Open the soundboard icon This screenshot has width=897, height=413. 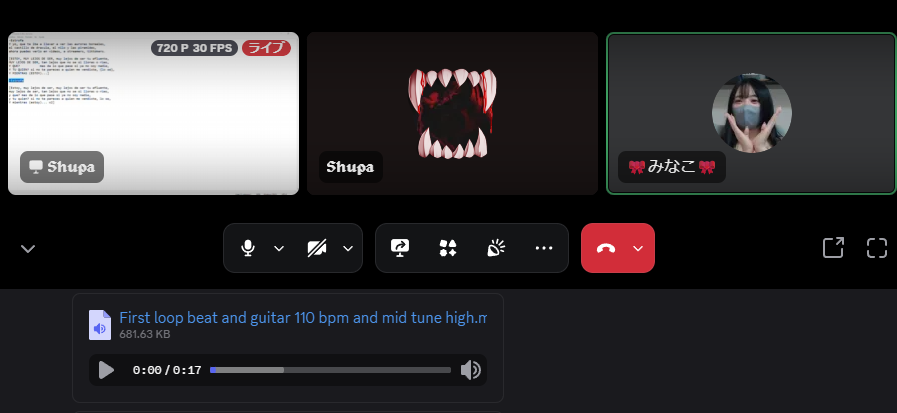(495, 248)
